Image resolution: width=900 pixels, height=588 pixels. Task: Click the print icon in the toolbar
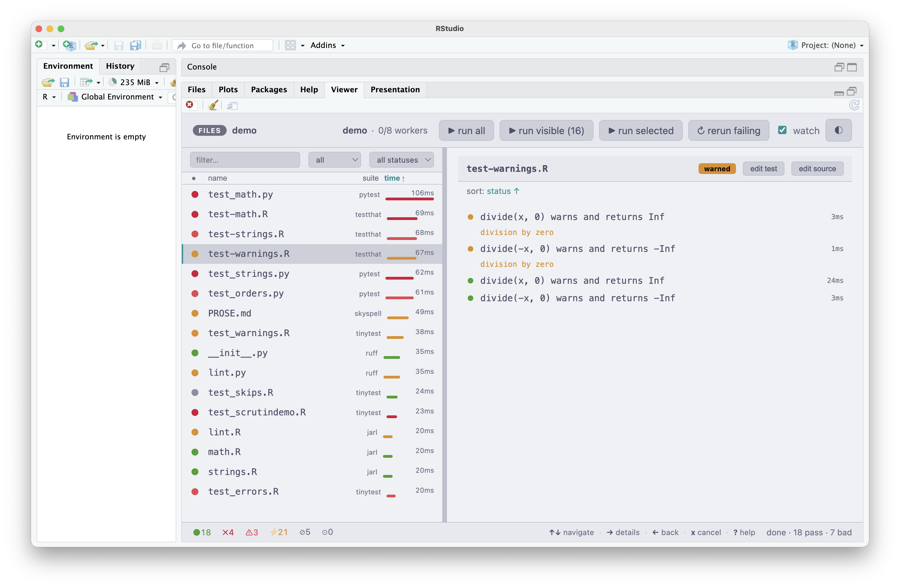pos(157,45)
